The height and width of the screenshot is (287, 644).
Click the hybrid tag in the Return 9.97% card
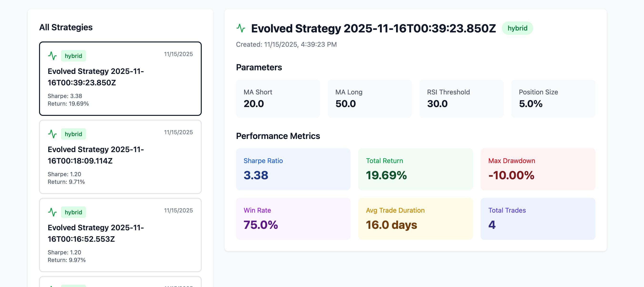(73, 212)
